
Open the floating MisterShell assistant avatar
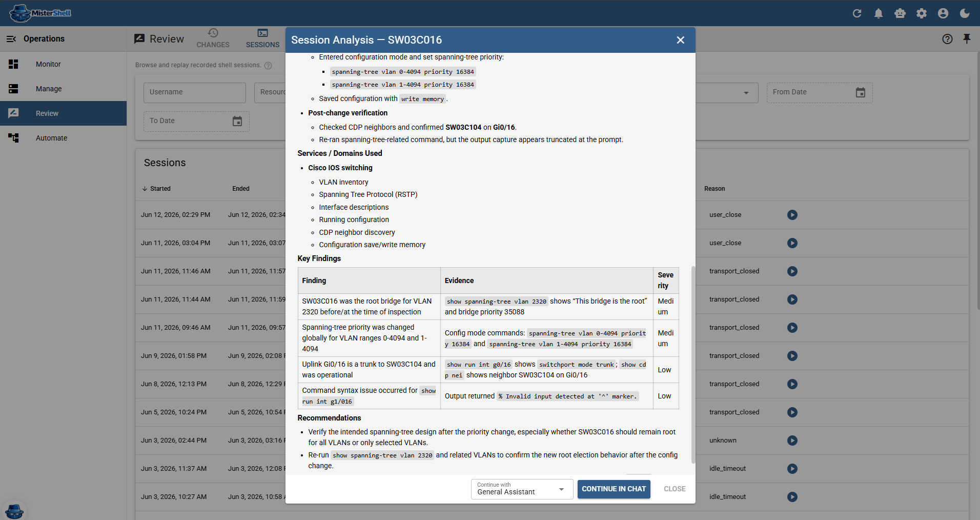click(14, 511)
